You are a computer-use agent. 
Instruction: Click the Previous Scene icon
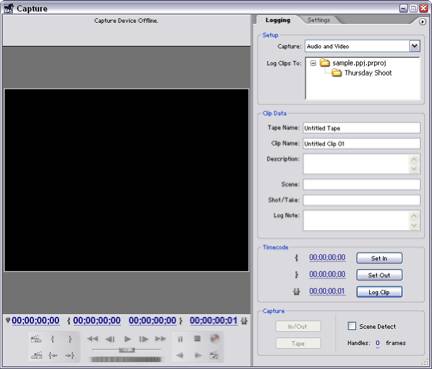[36, 356]
